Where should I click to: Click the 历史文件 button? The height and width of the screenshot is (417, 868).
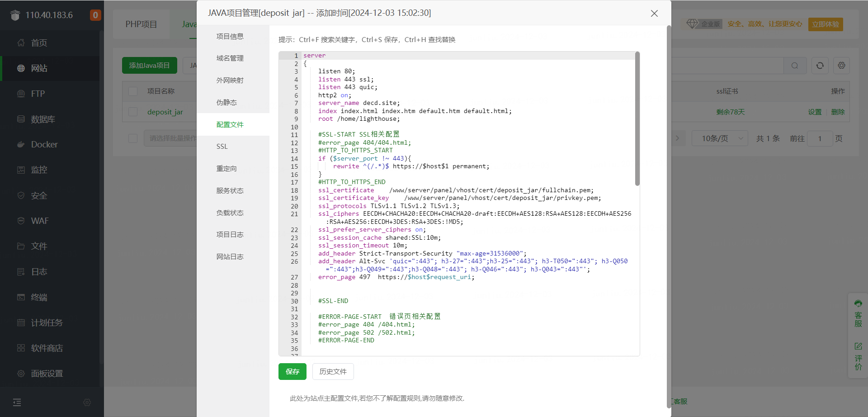333,372
